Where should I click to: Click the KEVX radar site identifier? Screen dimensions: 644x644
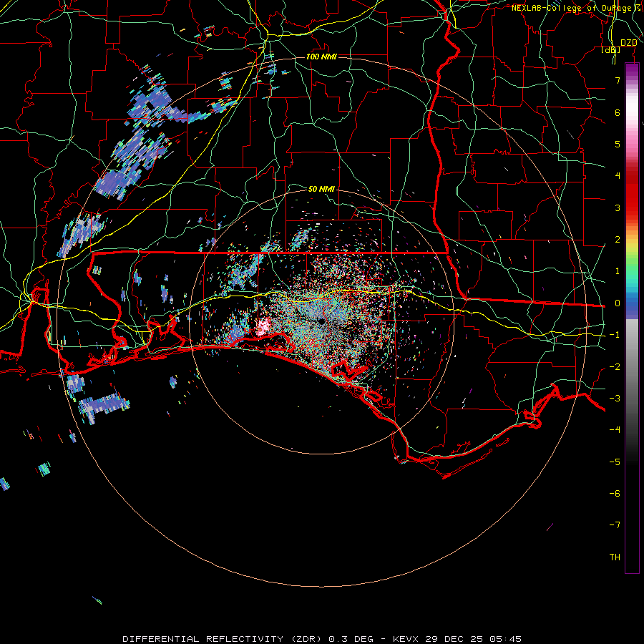406,639
